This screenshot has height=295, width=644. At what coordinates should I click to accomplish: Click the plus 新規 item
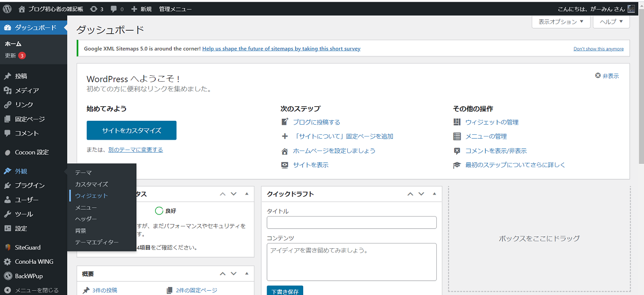141,9
